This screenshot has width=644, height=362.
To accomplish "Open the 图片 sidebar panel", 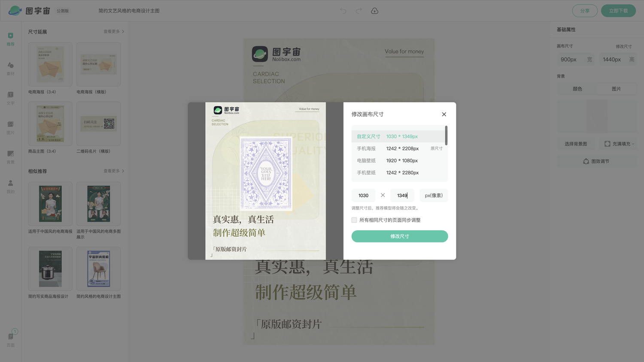I will [11, 128].
